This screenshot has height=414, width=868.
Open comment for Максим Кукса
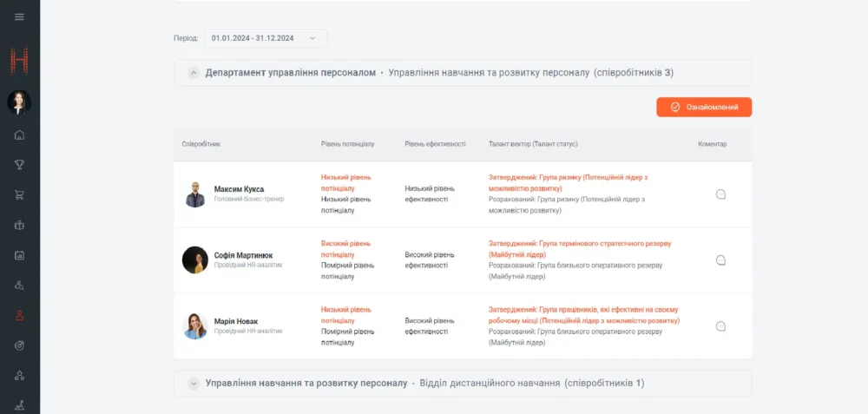pyautogui.click(x=720, y=194)
